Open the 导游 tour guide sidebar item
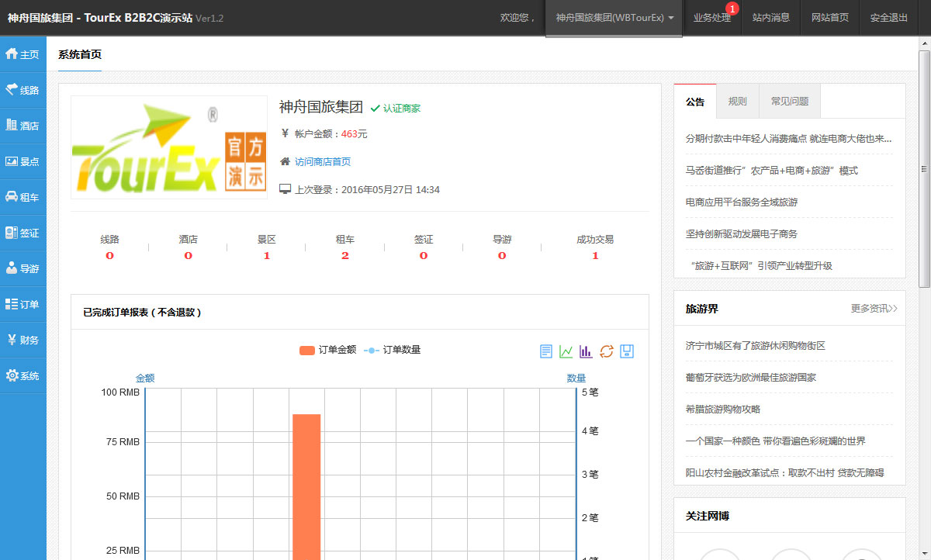The image size is (931, 560). click(22, 268)
